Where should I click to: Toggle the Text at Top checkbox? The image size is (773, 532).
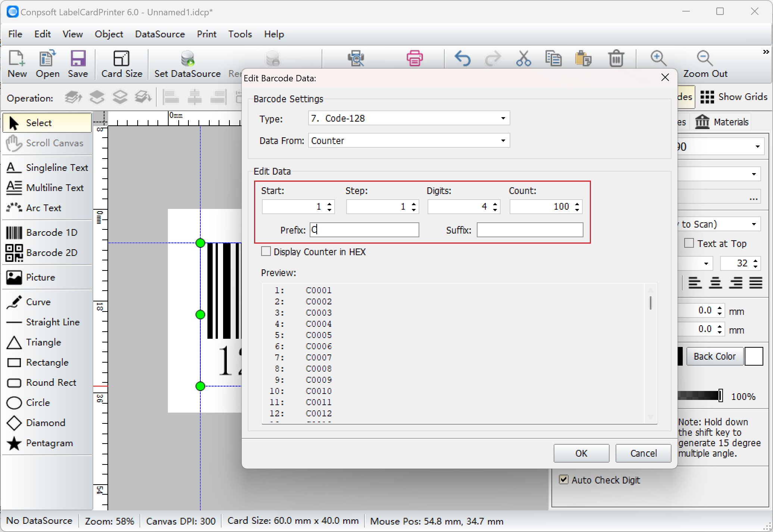pos(689,243)
